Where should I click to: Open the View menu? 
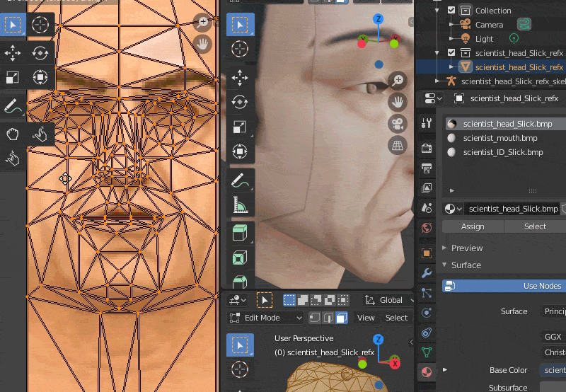[366, 318]
